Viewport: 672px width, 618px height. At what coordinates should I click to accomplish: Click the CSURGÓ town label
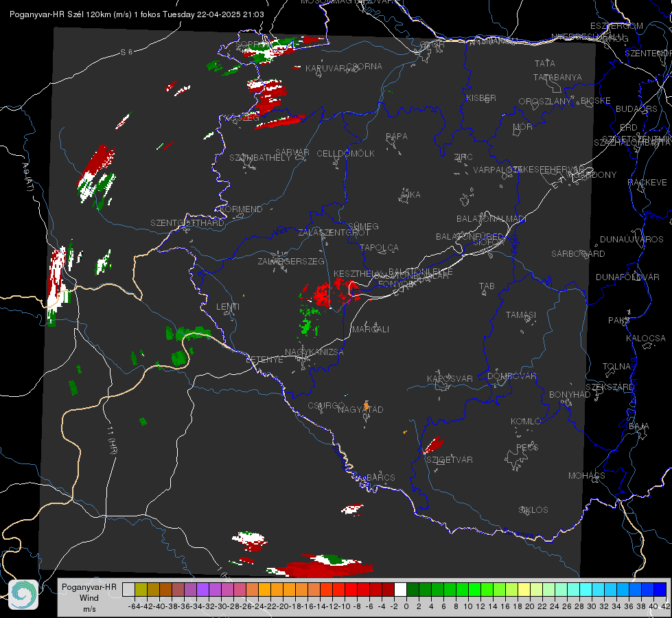(x=327, y=405)
